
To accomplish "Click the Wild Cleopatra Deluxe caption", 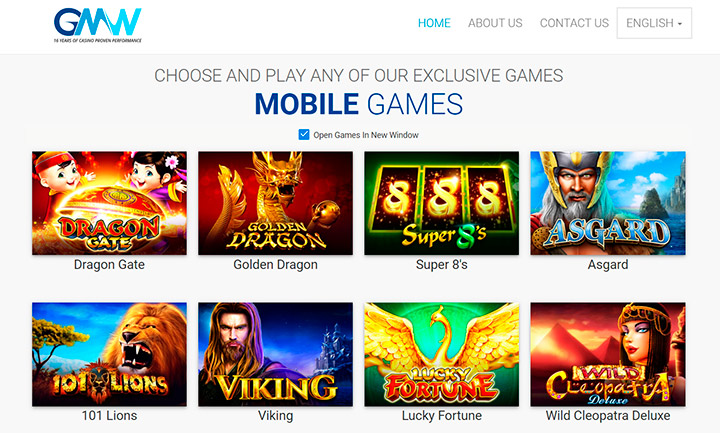I will tap(608, 416).
